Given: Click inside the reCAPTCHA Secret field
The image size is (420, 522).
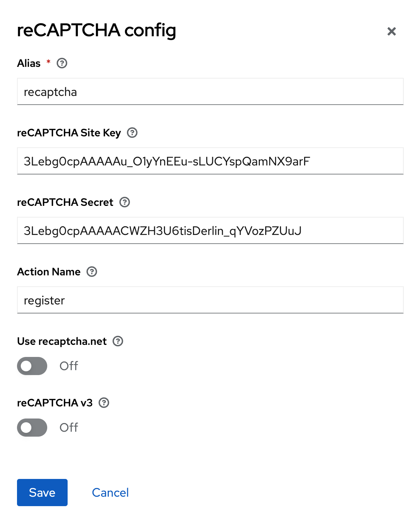Looking at the screenshot, I should pyautogui.click(x=210, y=231).
